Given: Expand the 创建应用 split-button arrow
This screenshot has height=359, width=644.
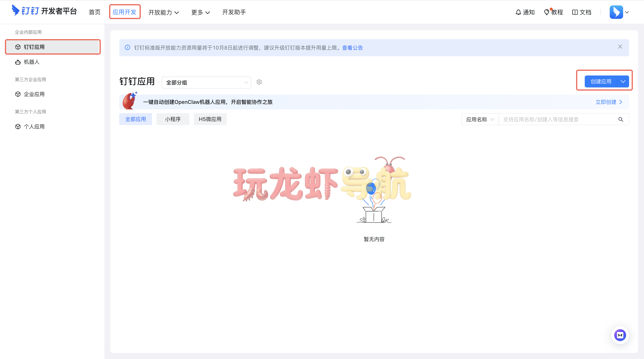Looking at the screenshot, I should (623, 81).
